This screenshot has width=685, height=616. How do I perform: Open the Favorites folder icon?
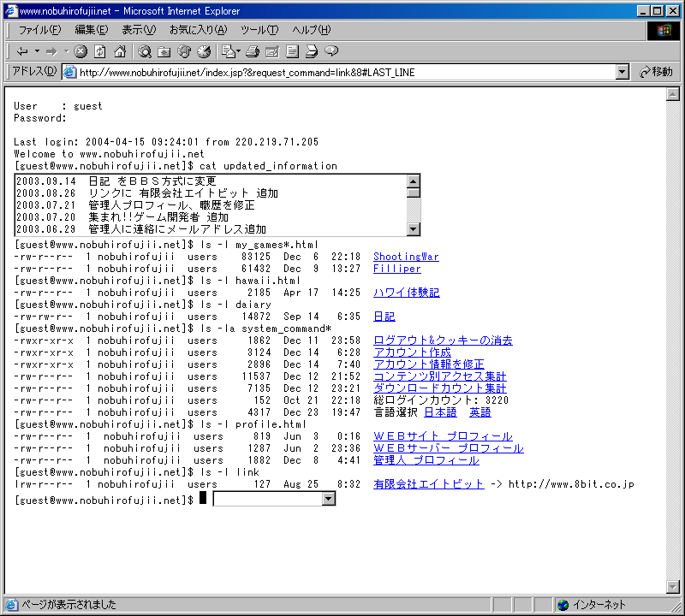[164, 51]
